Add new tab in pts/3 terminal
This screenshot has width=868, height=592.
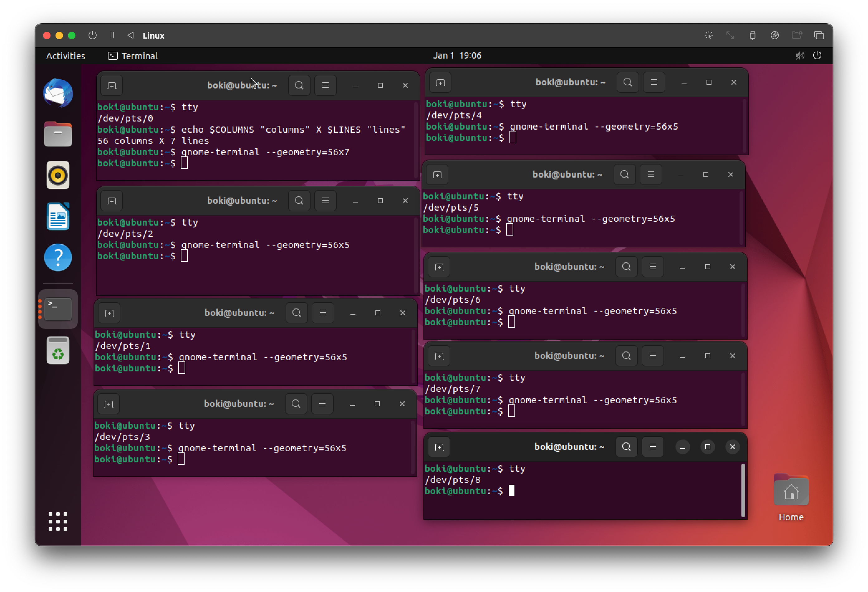109,404
